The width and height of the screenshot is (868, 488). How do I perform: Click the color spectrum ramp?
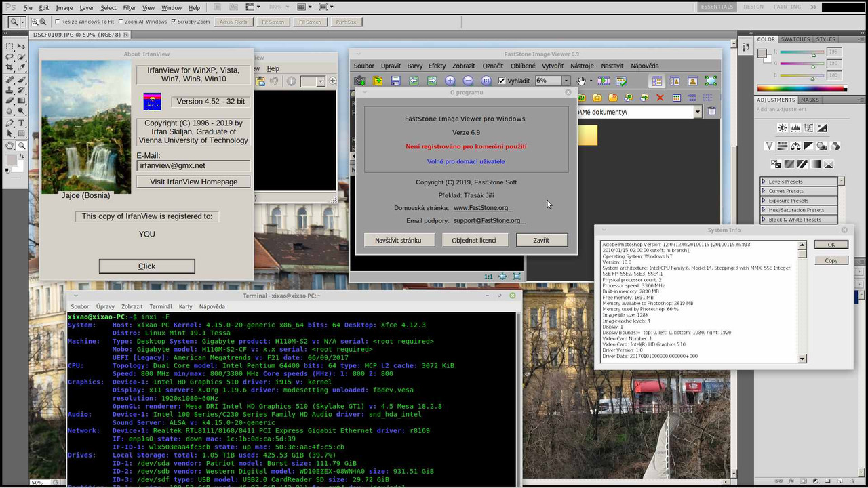pos(802,88)
